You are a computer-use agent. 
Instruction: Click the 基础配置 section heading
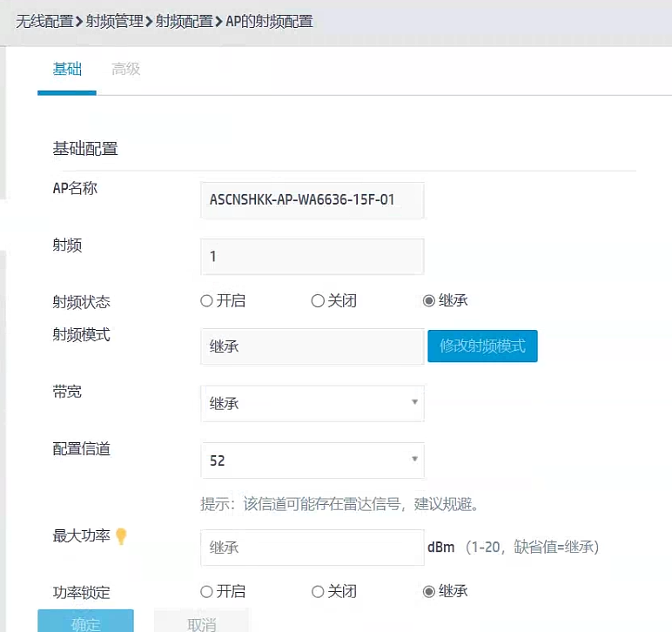(85, 149)
